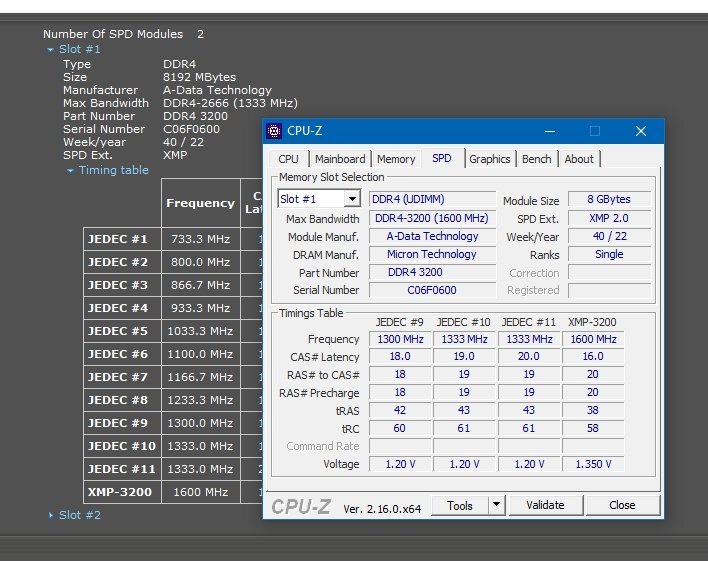Click the CPU-Z app icon in title bar
This screenshot has width=708, height=561.
pos(275,131)
